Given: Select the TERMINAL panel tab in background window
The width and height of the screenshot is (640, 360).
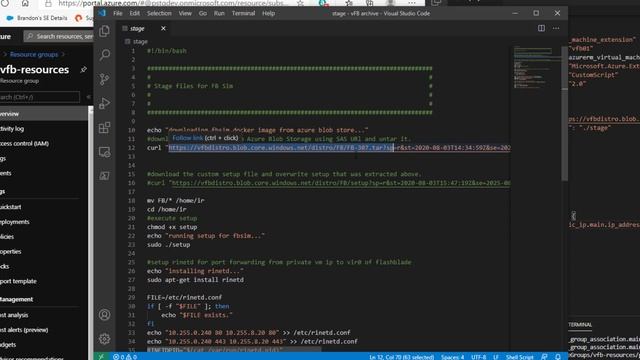Looking at the screenshot, I should pos(580,324).
